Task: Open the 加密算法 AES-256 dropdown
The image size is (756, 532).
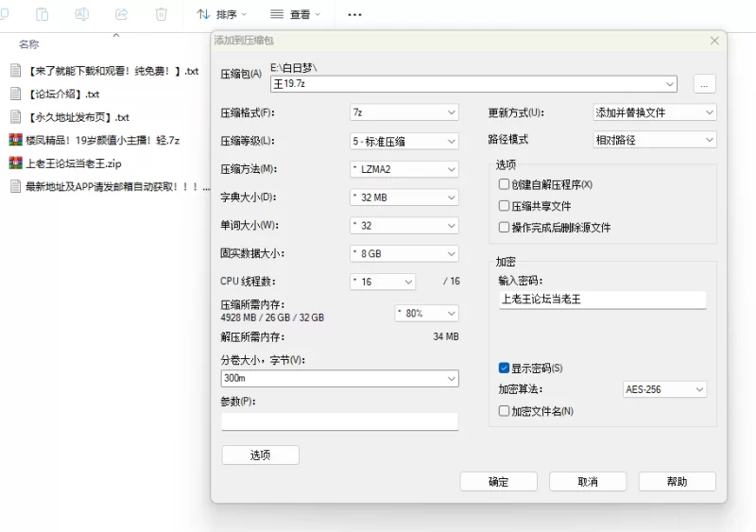Action: click(x=664, y=389)
